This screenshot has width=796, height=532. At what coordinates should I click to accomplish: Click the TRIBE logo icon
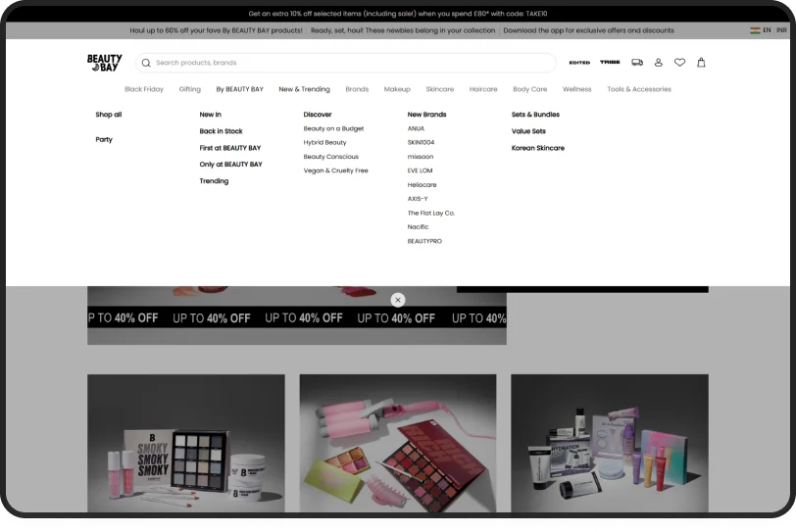pos(610,63)
